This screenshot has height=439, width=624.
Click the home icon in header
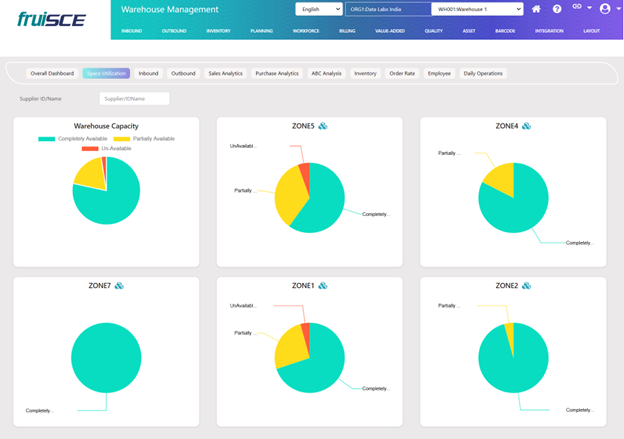(537, 9)
